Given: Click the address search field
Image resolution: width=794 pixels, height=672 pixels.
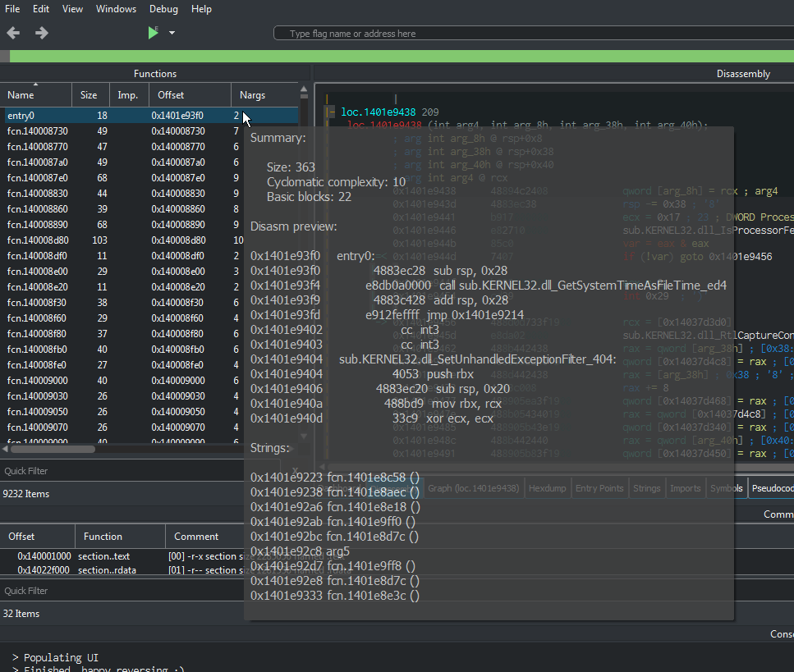Looking at the screenshot, I should tap(534, 34).
